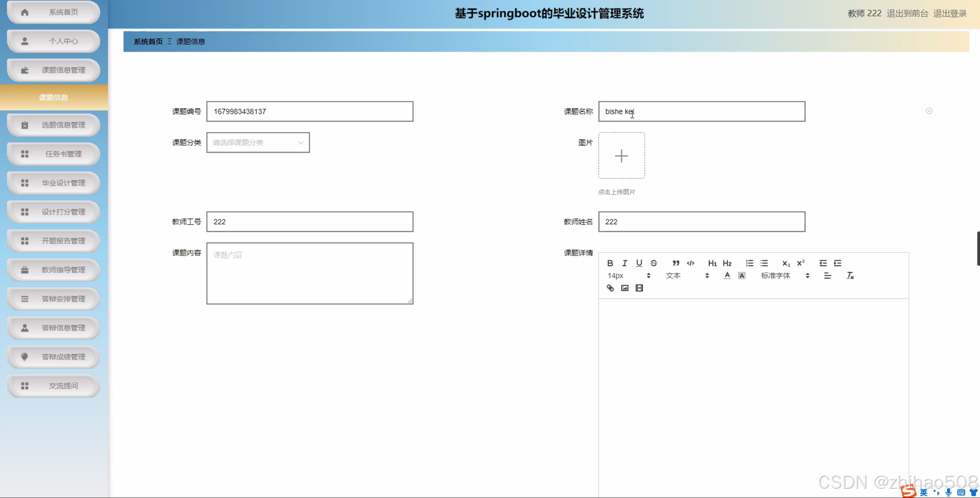
Task: Toggle underline formatting in editor toolbar
Action: (639, 263)
